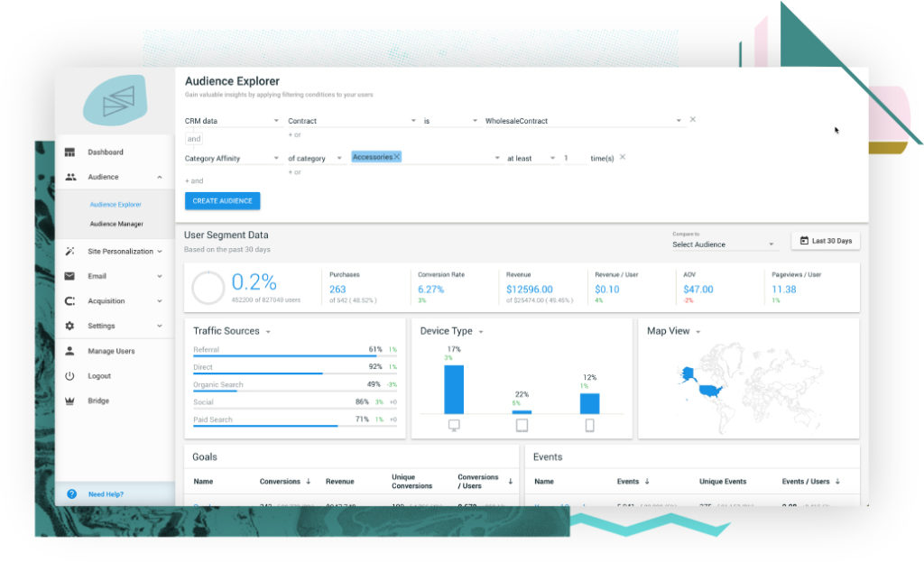Screen dimensions: 924x562
Task: Delete the CRM data filter row
Action: pyautogui.click(x=693, y=119)
